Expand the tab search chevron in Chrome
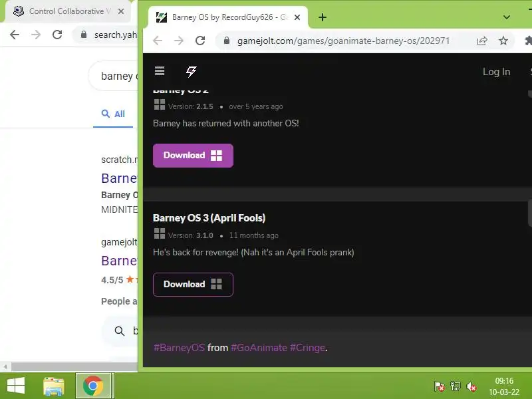 (x=507, y=17)
